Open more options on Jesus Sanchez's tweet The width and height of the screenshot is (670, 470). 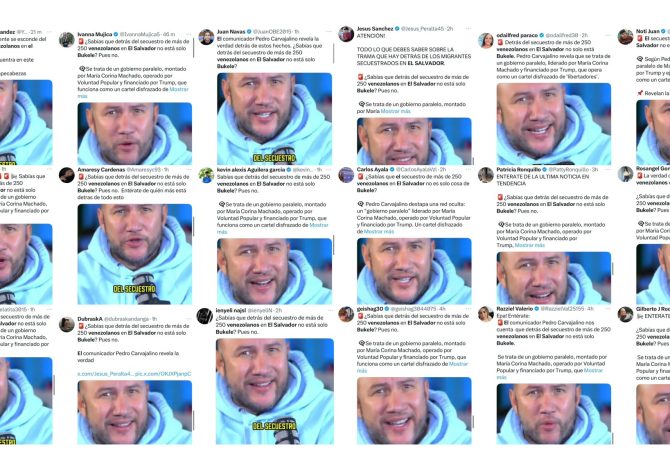[x=468, y=29]
